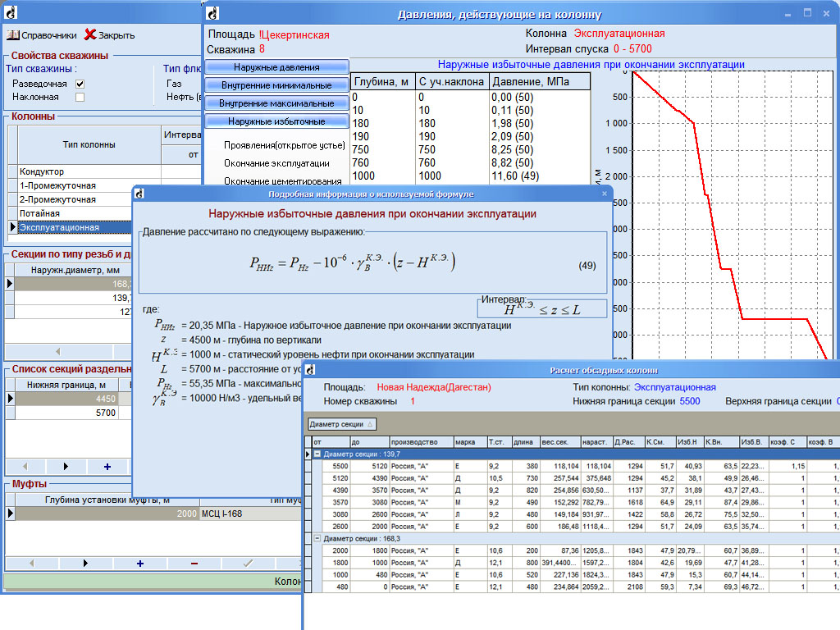Open the app icon menu of the pressures window
The height and width of the screenshot is (630, 840).
[212, 13]
